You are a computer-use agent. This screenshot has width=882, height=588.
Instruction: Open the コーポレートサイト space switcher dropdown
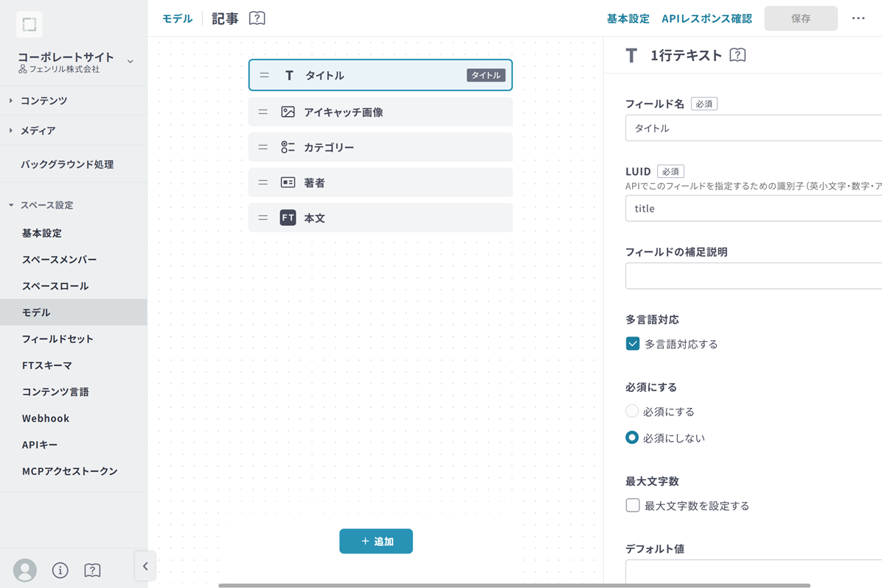point(130,62)
